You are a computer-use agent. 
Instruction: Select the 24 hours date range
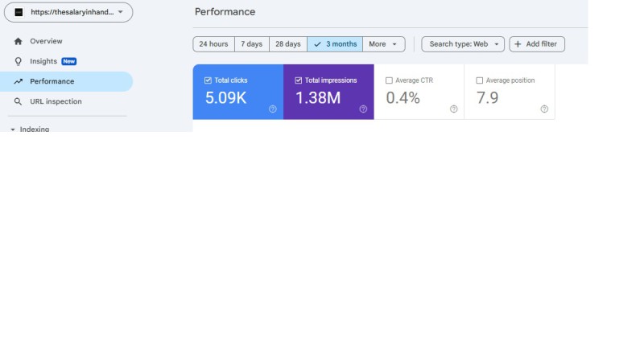coord(213,44)
